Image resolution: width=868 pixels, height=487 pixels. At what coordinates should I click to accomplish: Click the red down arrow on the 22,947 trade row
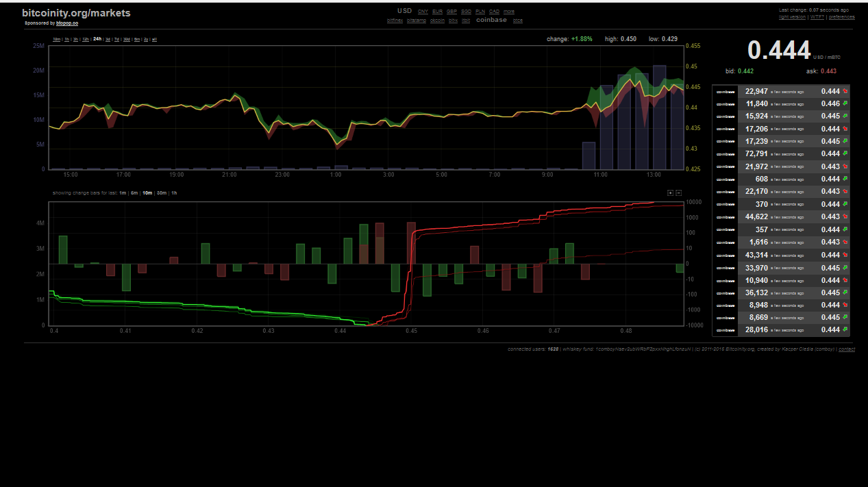click(845, 91)
